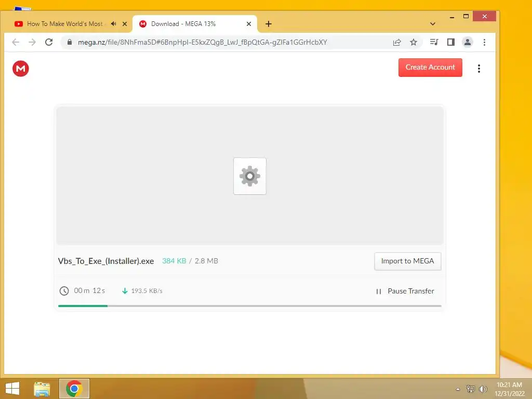Screen dimensions: 532x399
Task: Click the volume tray icon
Action: pyautogui.click(x=483, y=389)
